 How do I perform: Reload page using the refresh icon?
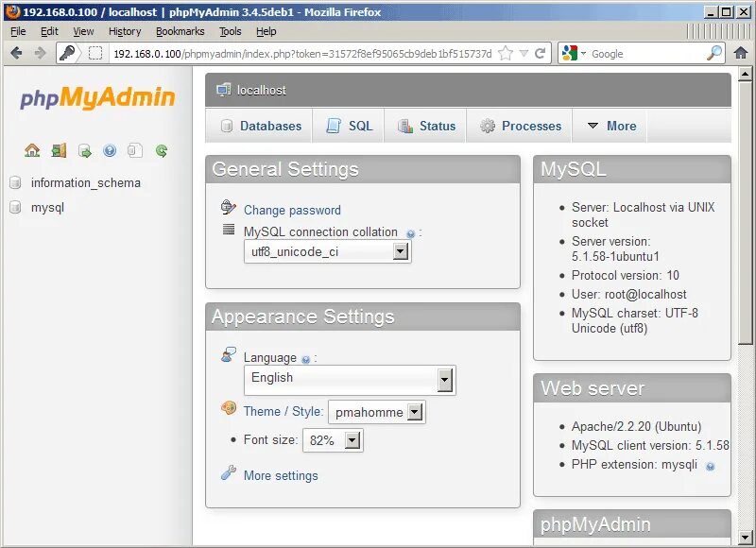[541, 53]
